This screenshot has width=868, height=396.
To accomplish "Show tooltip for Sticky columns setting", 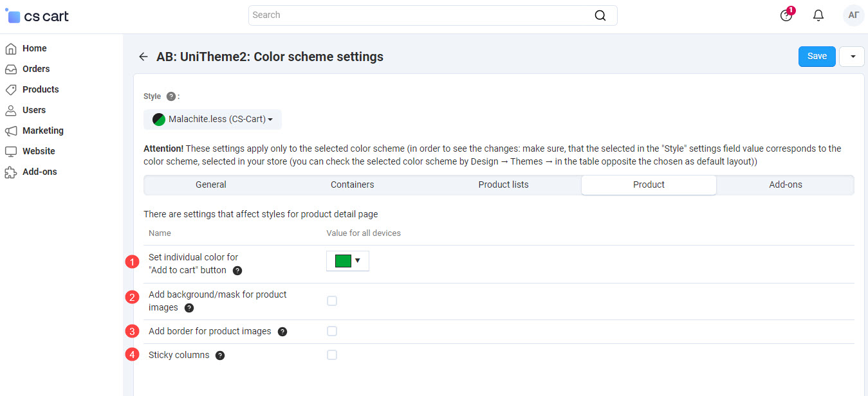I will click(x=220, y=355).
